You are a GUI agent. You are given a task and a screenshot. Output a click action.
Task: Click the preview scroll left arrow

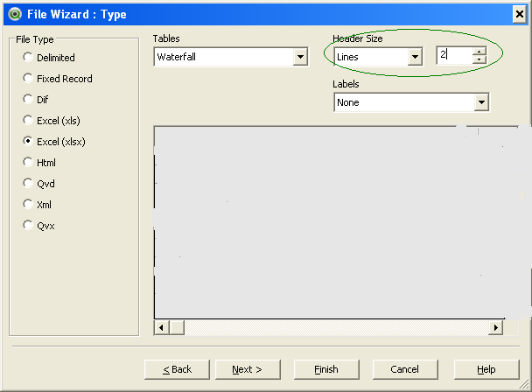(162, 327)
